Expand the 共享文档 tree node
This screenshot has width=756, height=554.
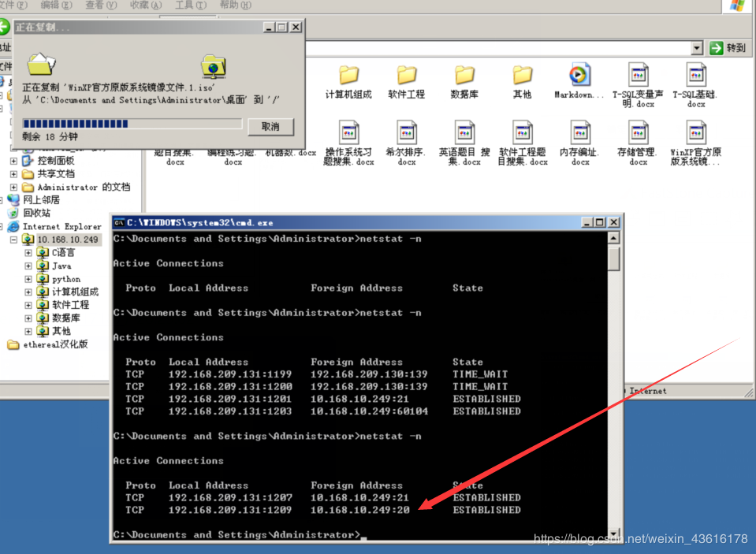point(13,174)
